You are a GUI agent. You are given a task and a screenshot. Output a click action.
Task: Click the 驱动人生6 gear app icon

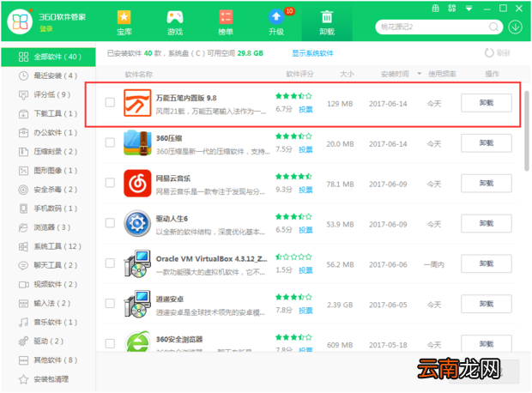click(x=137, y=223)
